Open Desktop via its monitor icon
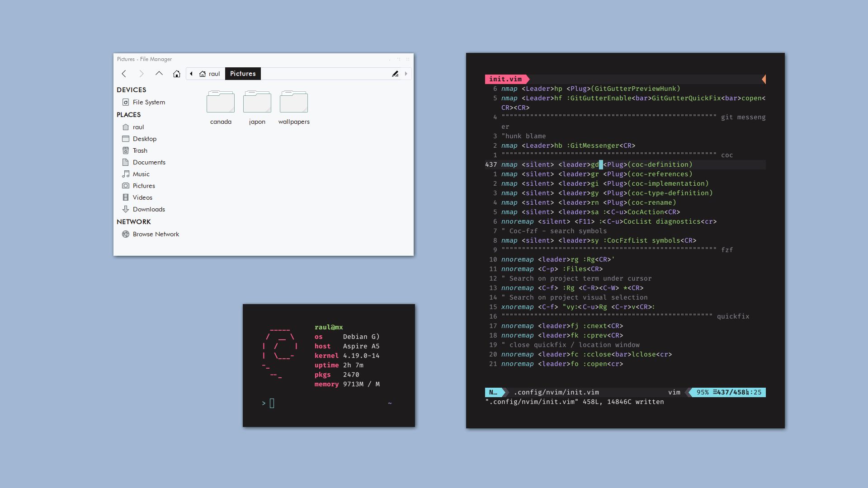This screenshot has width=868, height=488. pos(126,139)
